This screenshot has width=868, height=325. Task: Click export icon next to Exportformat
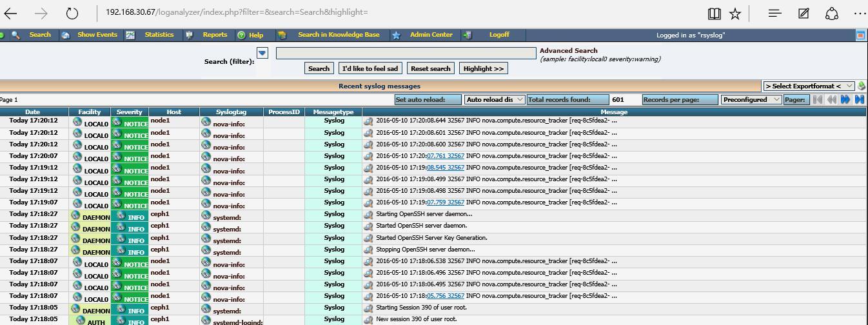[x=862, y=86]
